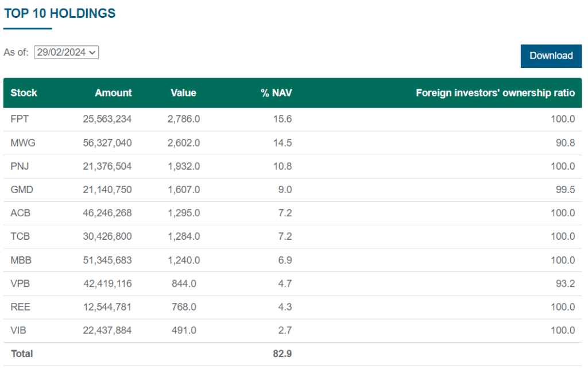
Task: Click the VPB stock cell
Action: pos(20,283)
